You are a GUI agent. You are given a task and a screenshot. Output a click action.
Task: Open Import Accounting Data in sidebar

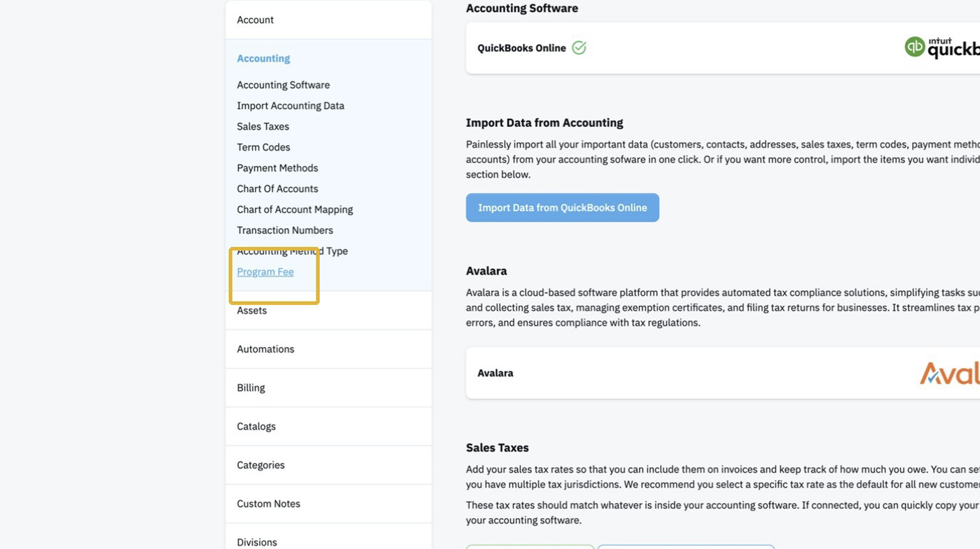[x=290, y=106]
